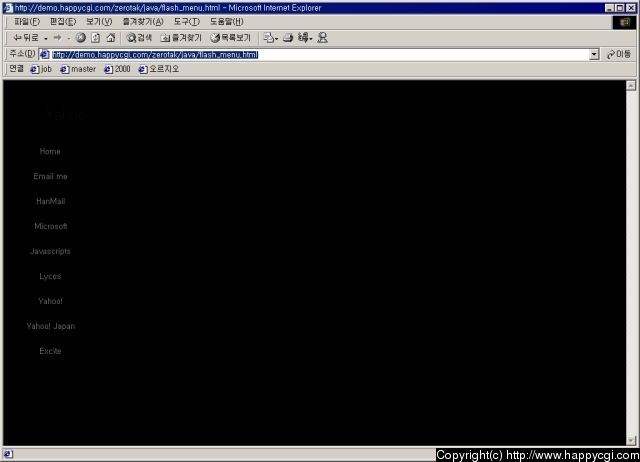Go forward with the forward arrow

[x=58, y=38]
